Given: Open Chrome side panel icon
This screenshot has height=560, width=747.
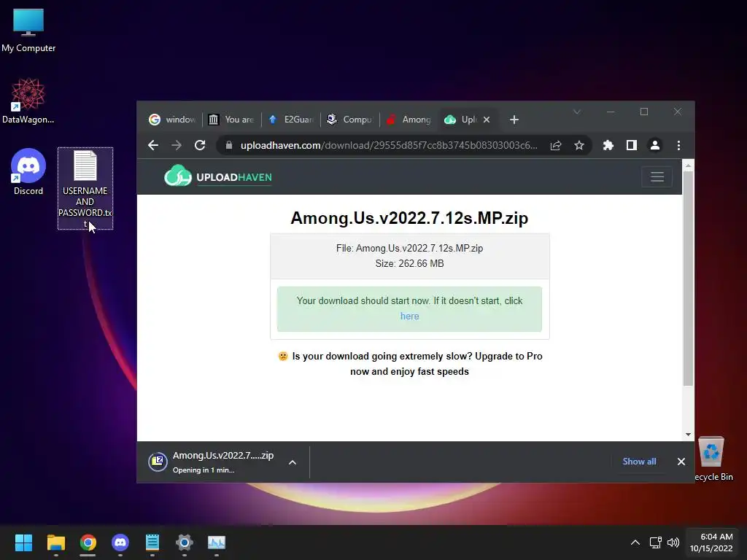Looking at the screenshot, I should tap(632, 145).
